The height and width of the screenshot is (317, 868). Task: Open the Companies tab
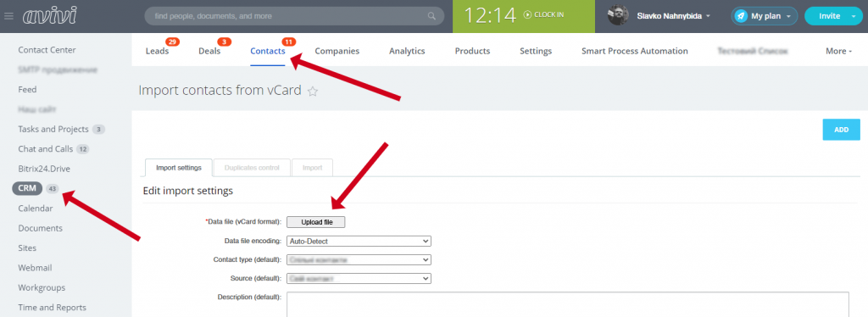tap(337, 51)
